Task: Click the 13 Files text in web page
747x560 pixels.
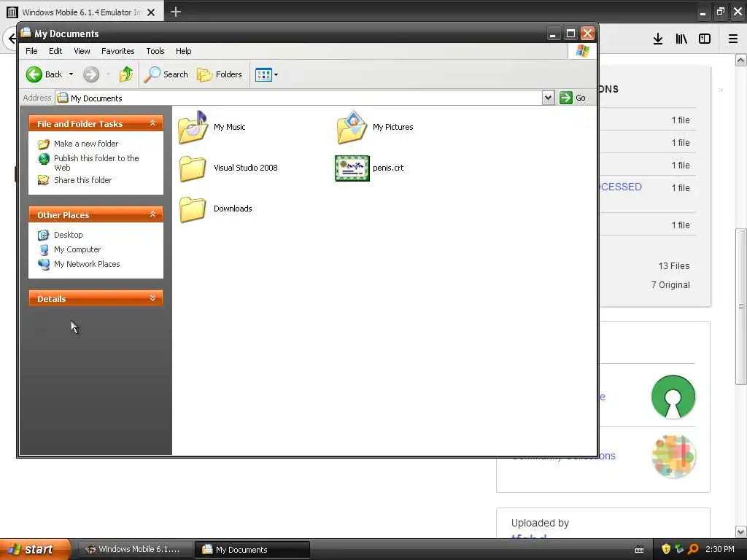Action: click(673, 265)
